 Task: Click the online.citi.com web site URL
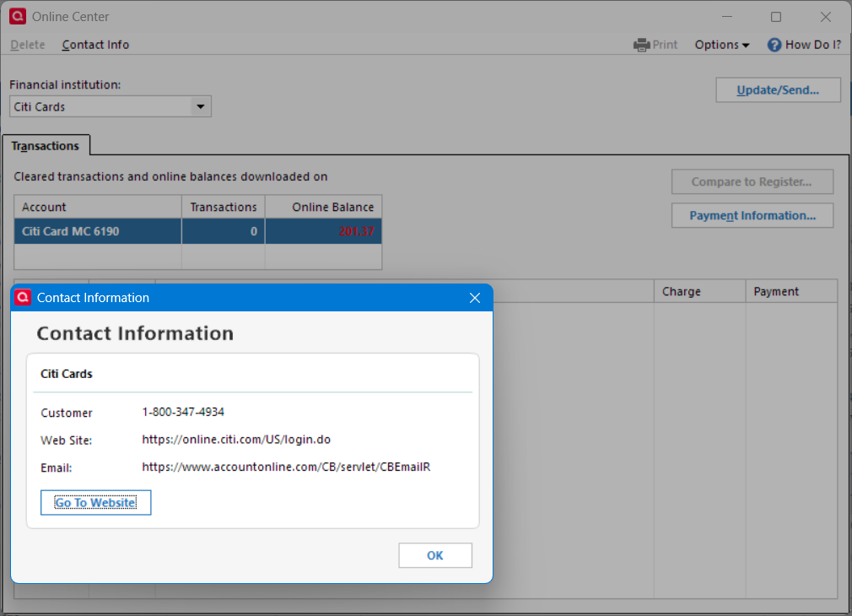tap(236, 440)
